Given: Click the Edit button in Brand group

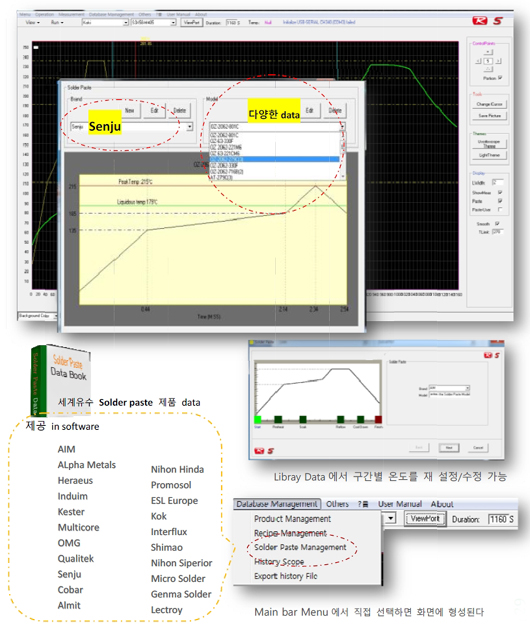Looking at the screenshot, I should 154,111.
